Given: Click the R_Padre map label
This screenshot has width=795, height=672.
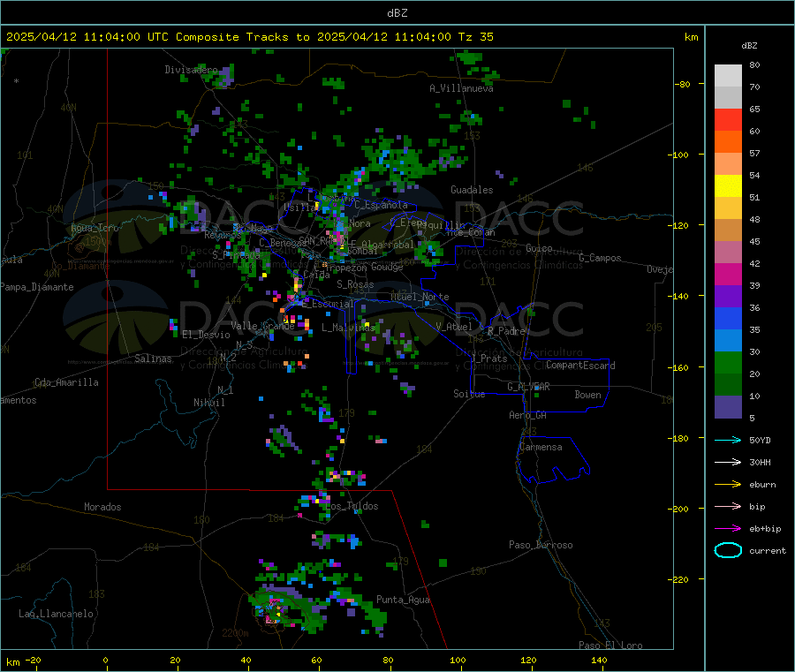Looking at the screenshot, I should tap(506, 331).
